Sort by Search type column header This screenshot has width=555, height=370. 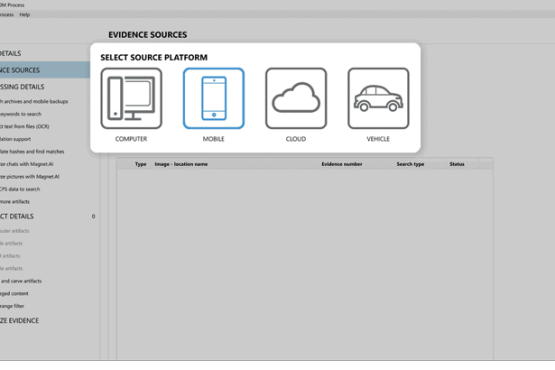coord(410,164)
